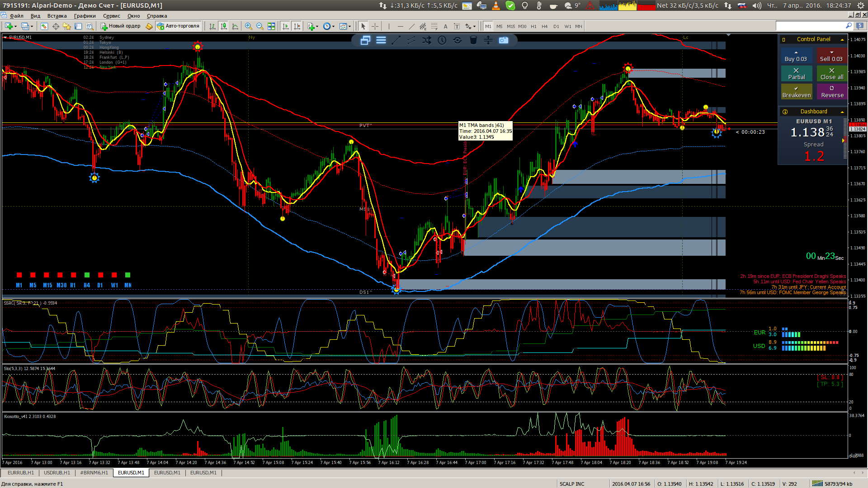
Task: Click the Dashboard info icon
Action: (x=785, y=112)
